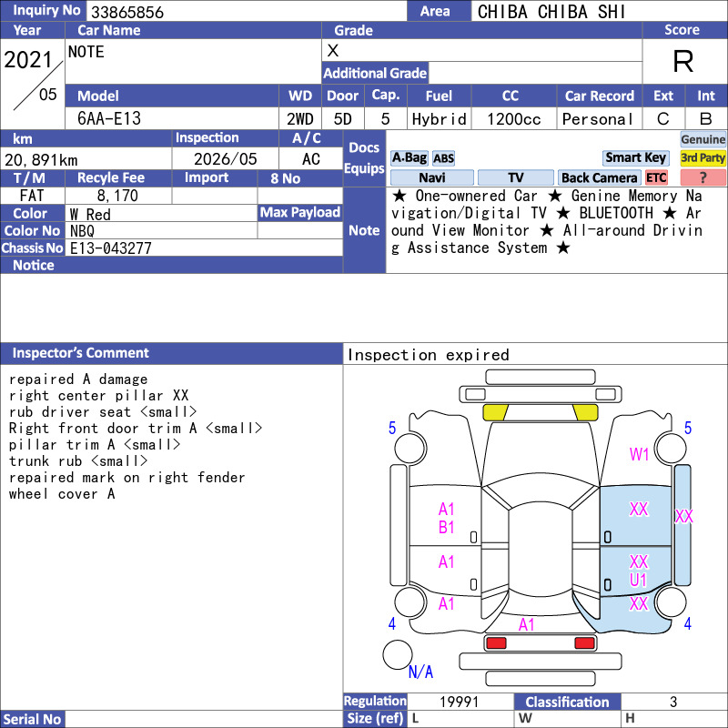The height and width of the screenshot is (728, 728).
Task: Click the Back Camera badge
Action: point(599,177)
